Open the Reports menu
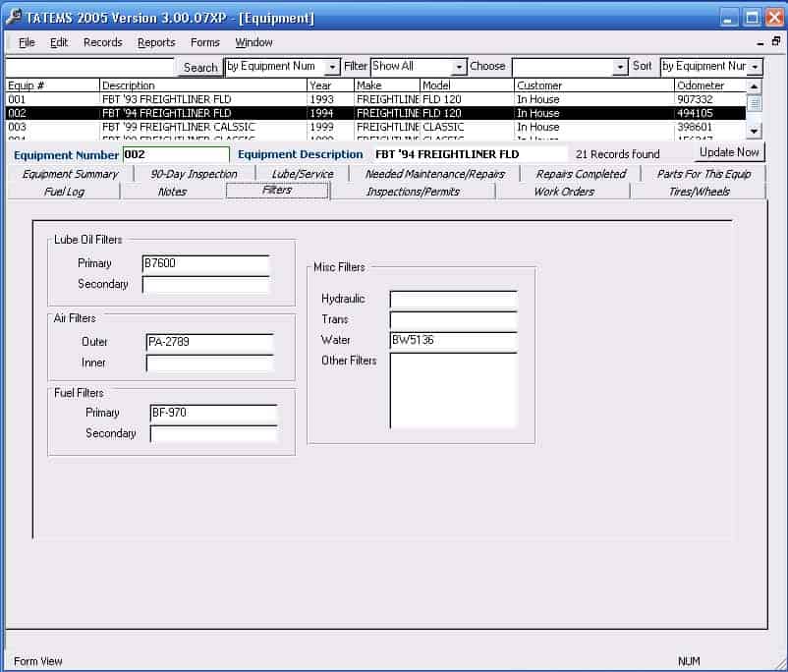This screenshot has height=672, width=788. pos(156,42)
